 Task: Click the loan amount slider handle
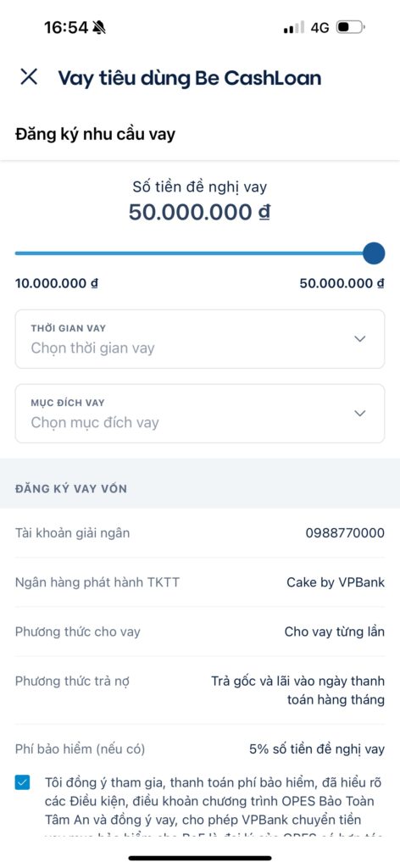click(x=374, y=253)
